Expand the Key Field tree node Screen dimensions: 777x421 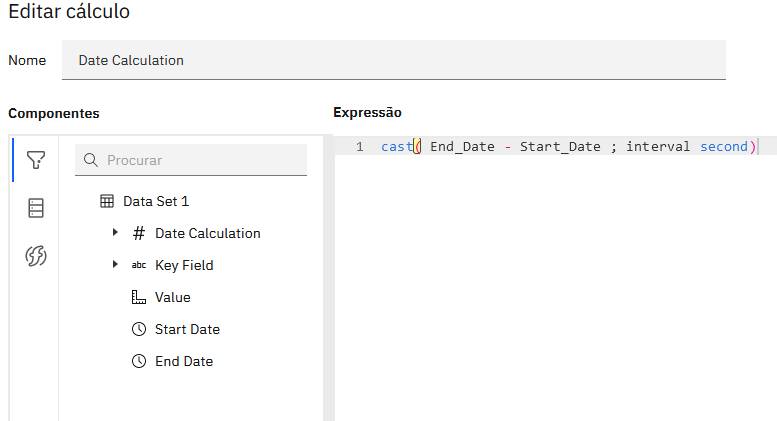click(x=115, y=265)
